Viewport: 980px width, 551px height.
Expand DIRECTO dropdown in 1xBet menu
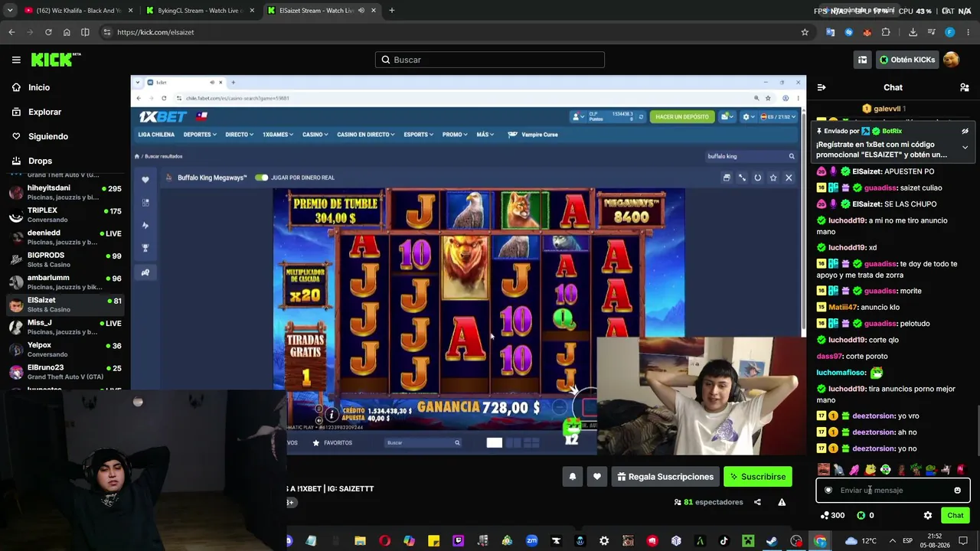240,135
